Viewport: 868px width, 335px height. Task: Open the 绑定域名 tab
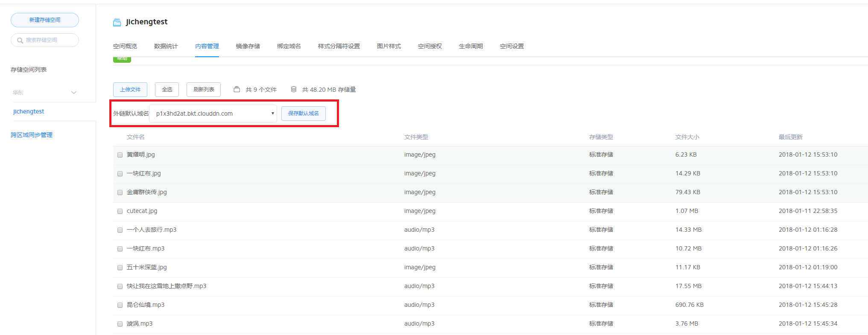(x=289, y=46)
